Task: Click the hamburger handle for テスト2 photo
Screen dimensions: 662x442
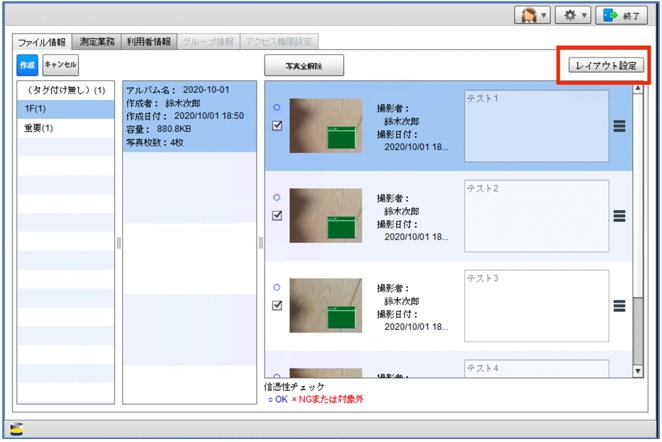Action: point(619,216)
